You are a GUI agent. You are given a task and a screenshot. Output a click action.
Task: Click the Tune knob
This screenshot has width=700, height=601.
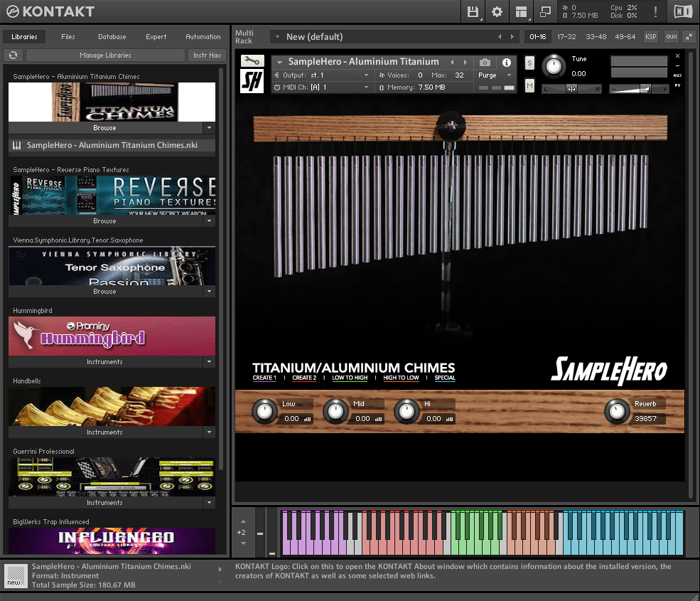coord(554,66)
